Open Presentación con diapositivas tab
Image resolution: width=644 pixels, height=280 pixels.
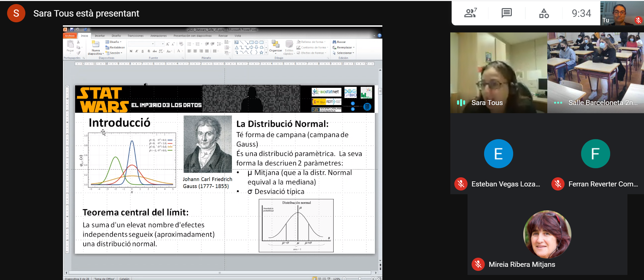coord(192,36)
